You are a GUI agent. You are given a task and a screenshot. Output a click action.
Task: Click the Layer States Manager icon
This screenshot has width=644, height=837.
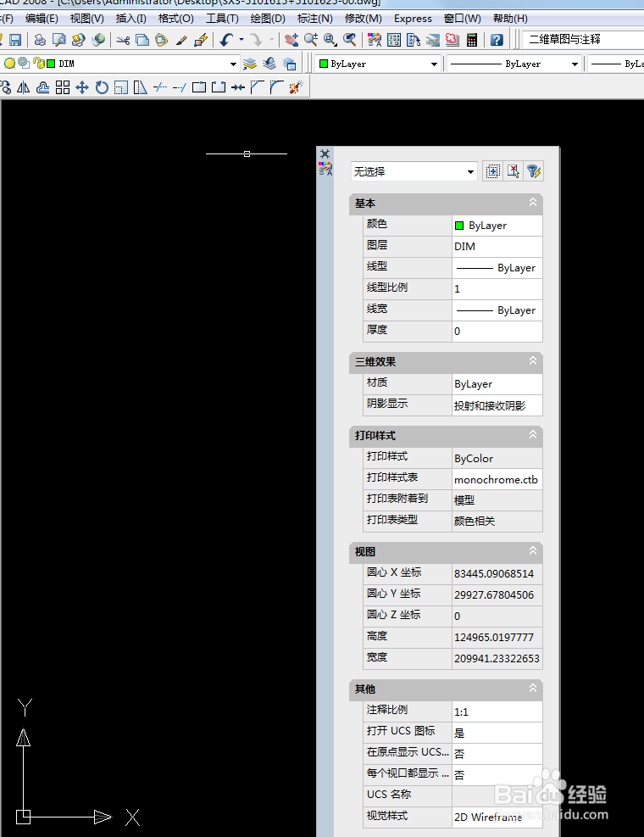[289, 64]
